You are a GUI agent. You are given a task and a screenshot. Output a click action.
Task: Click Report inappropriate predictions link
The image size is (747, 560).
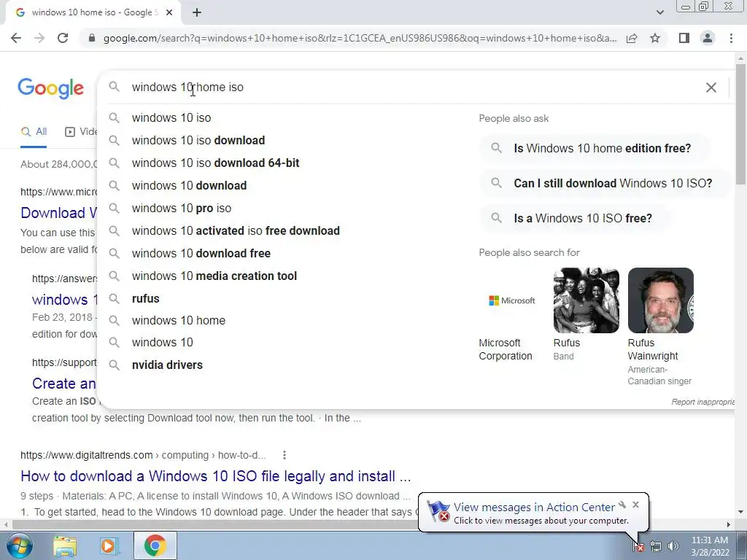(x=703, y=402)
